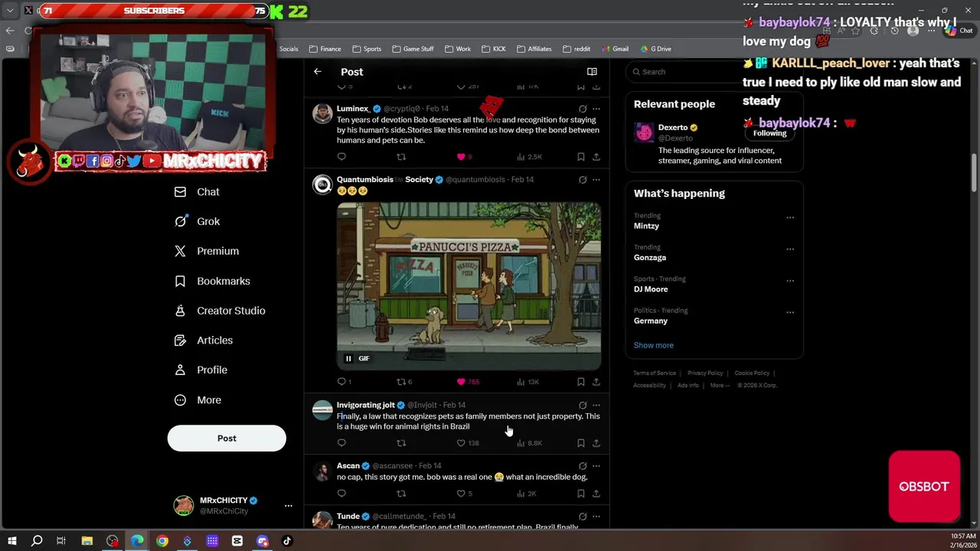Pause the Panucci's Pizza GIF

click(x=348, y=358)
